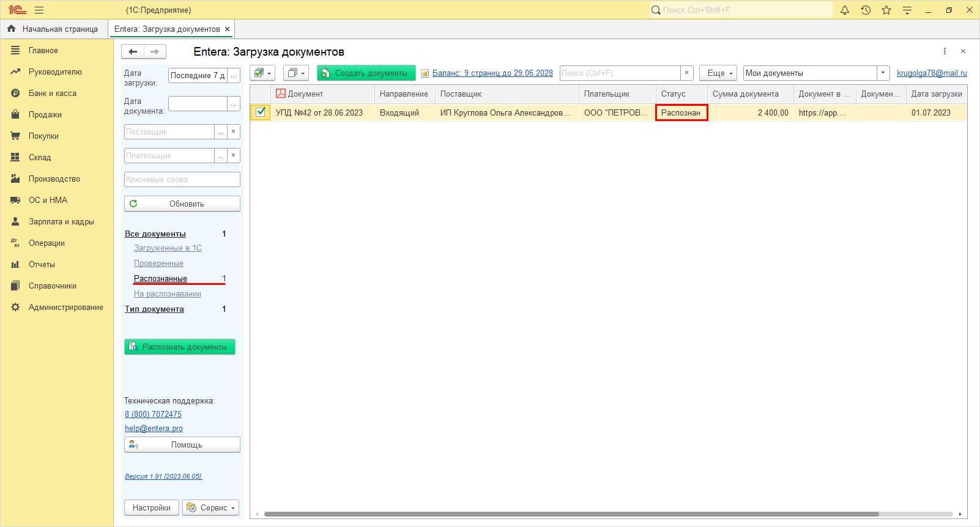
Task: Open the 1C main menu hamburger icon
Action: pos(39,10)
